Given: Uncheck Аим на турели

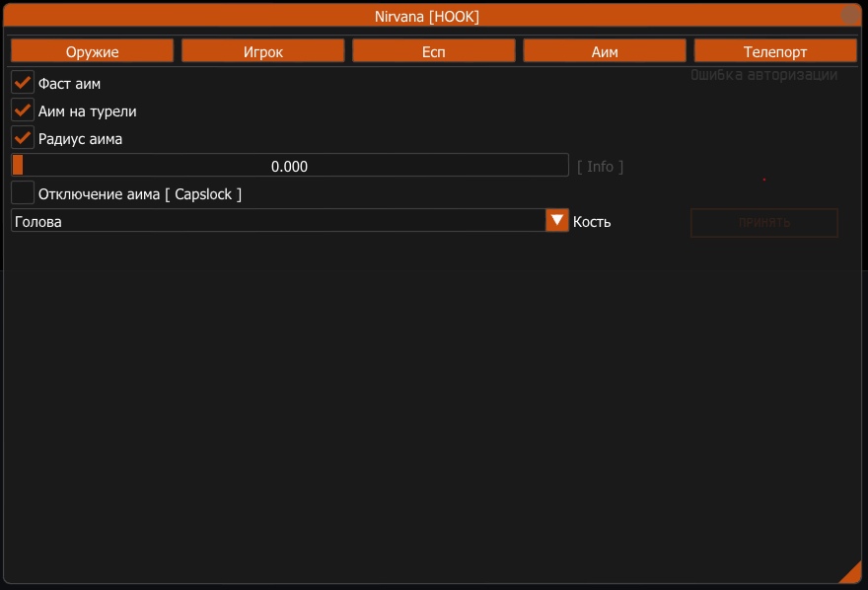Looking at the screenshot, I should tap(23, 111).
